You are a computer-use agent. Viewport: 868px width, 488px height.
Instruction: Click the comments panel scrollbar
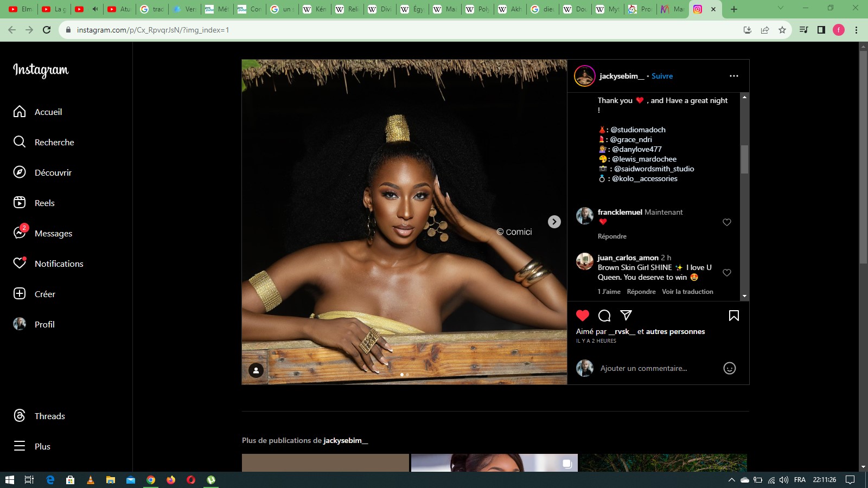point(744,159)
